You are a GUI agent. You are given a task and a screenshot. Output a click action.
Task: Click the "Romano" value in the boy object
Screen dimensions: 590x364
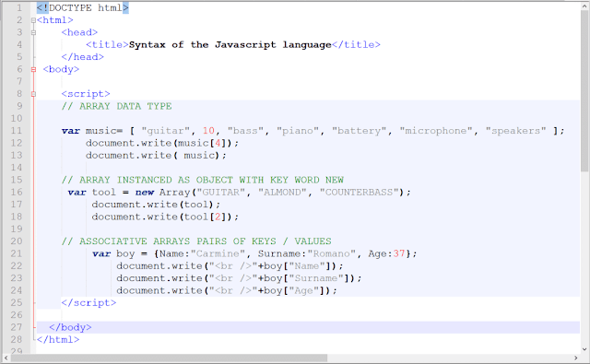(x=332, y=253)
